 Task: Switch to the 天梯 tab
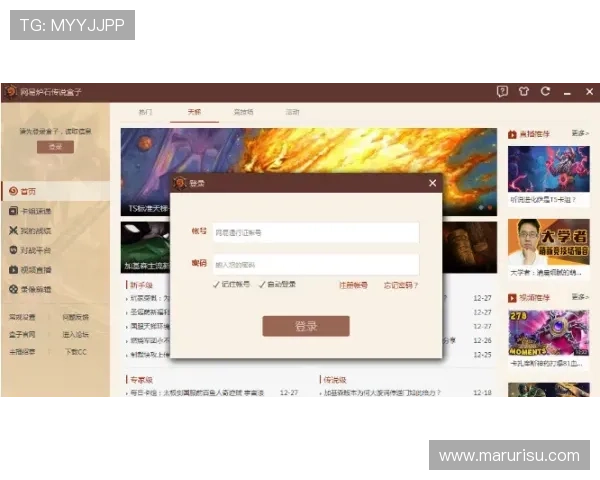pyautogui.click(x=194, y=112)
